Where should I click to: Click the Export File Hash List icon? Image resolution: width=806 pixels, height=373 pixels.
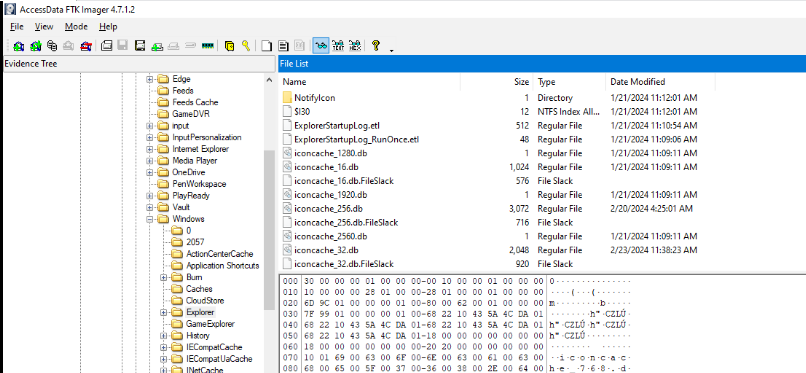pyautogui.click(x=283, y=46)
